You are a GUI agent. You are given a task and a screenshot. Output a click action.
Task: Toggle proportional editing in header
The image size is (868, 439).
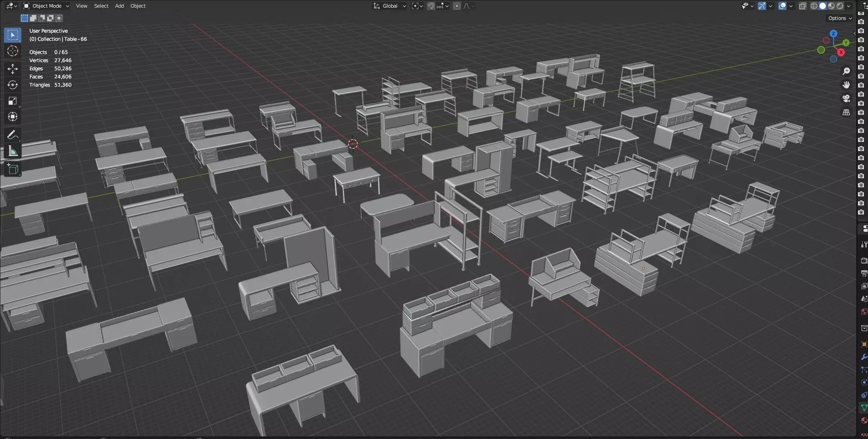pyautogui.click(x=457, y=6)
